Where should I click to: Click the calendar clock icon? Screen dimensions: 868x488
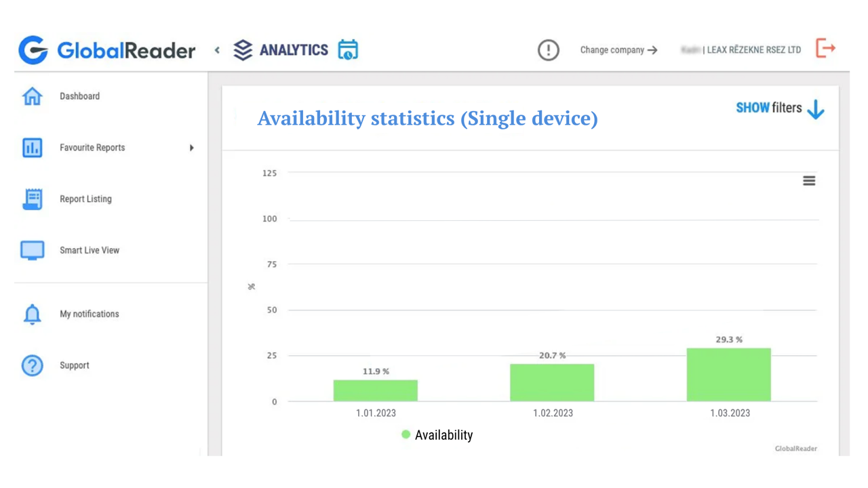pos(348,49)
